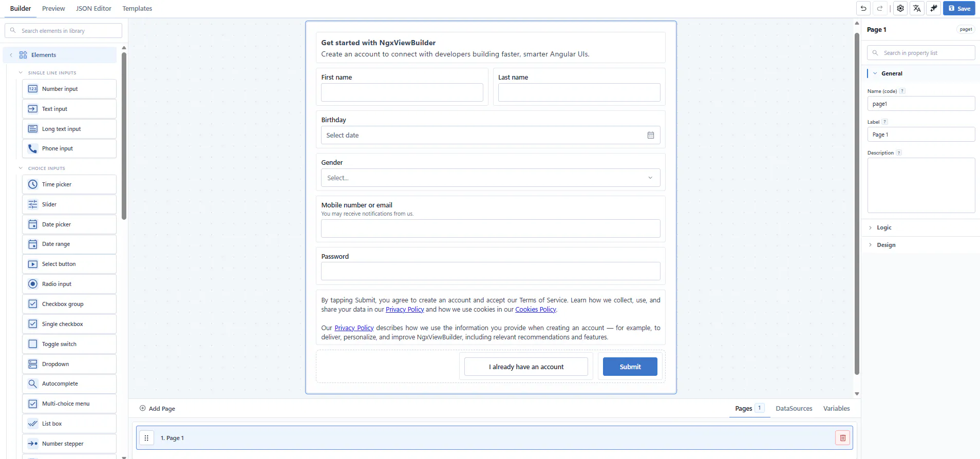Open the Gender select dropdown
The height and width of the screenshot is (459, 980).
pyautogui.click(x=491, y=178)
